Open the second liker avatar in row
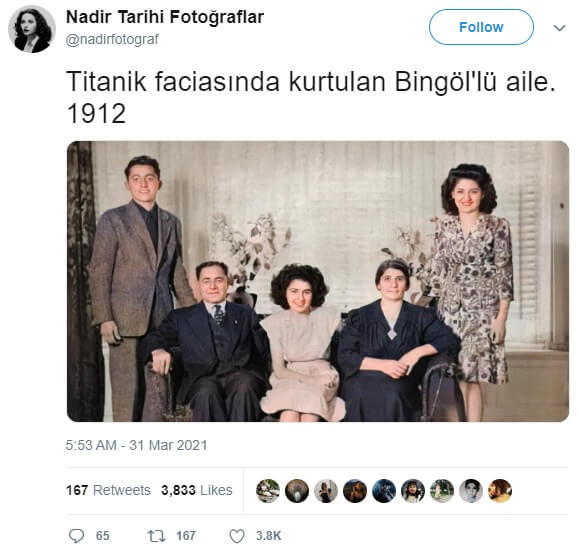580x548 pixels. pyautogui.click(x=297, y=491)
